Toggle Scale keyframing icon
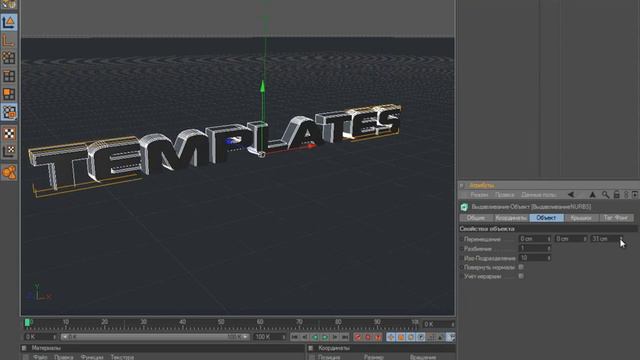640x360 pixels. [401, 337]
